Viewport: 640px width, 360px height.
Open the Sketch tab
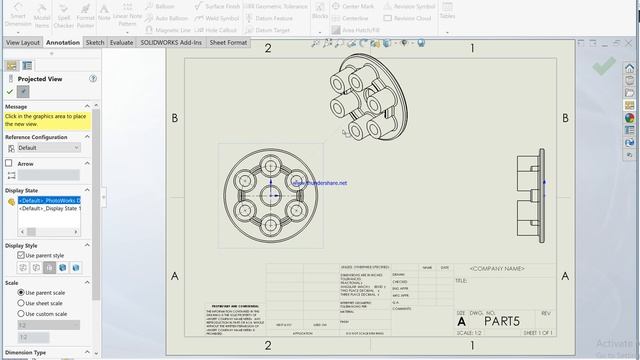(95, 42)
